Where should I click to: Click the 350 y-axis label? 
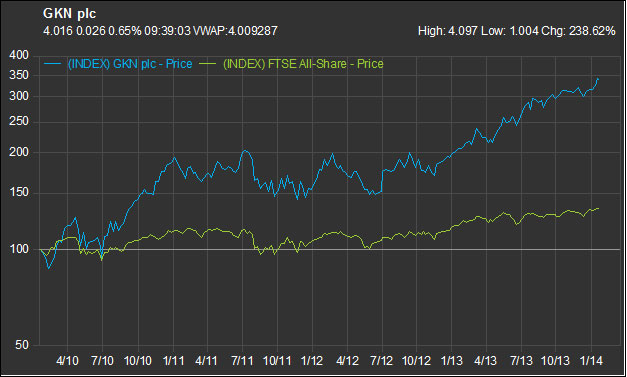[x=19, y=75]
